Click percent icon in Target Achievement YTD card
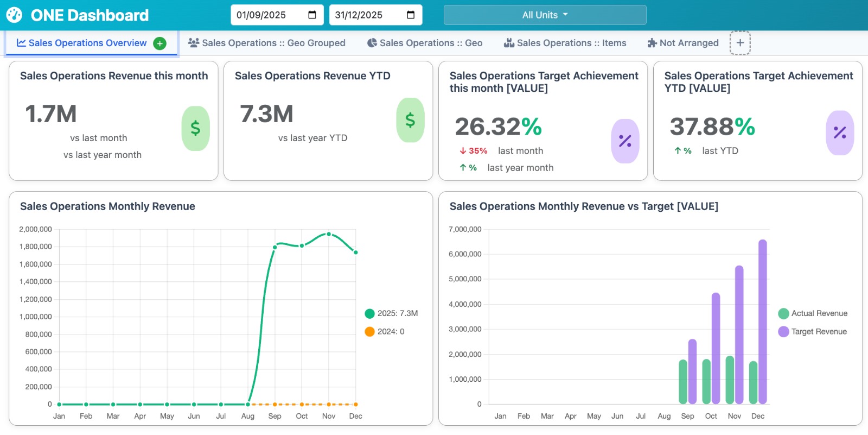This screenshot has height=435, width=868. pos(840,133)
